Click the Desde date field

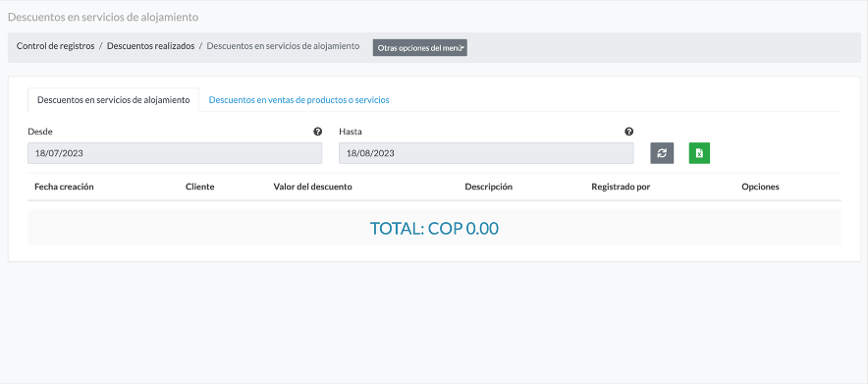[x=175, y=153]
